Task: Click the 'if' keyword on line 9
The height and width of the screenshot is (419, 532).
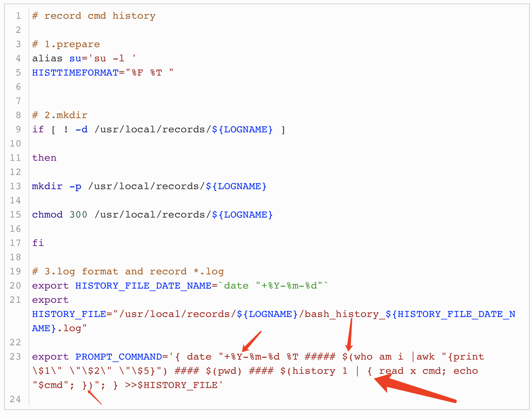Action: [38, 129]
